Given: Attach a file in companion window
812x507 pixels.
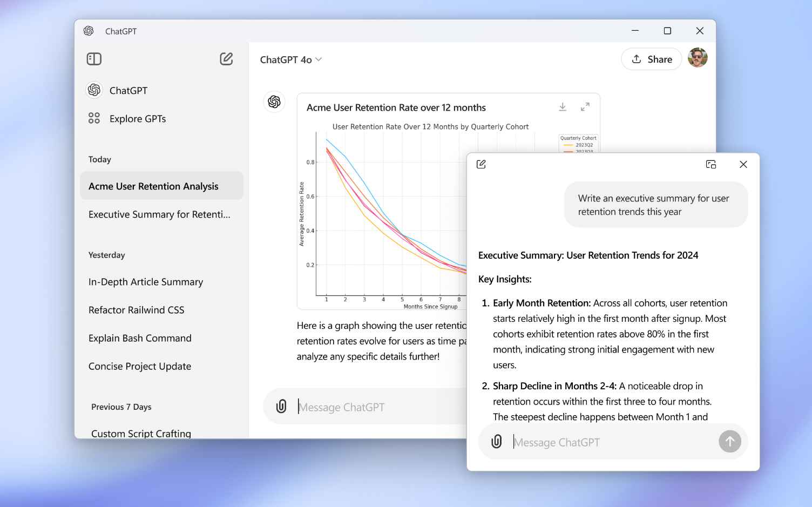Looking at the screenshot, I should [x=497, y=442].
